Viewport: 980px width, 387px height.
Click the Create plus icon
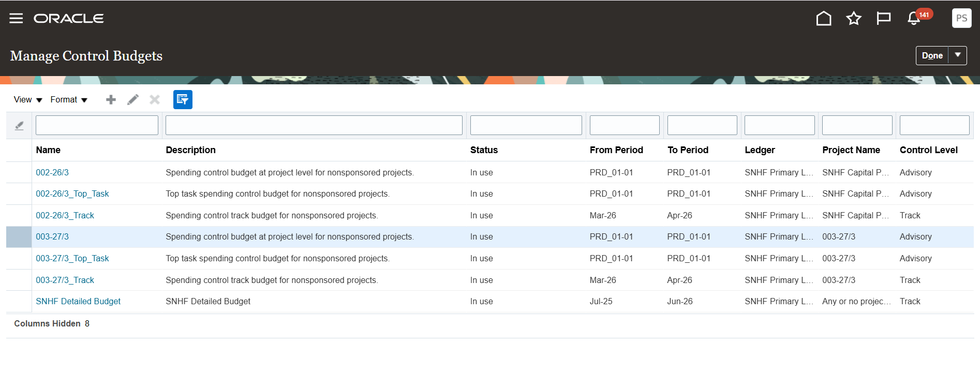coord(111,100)
